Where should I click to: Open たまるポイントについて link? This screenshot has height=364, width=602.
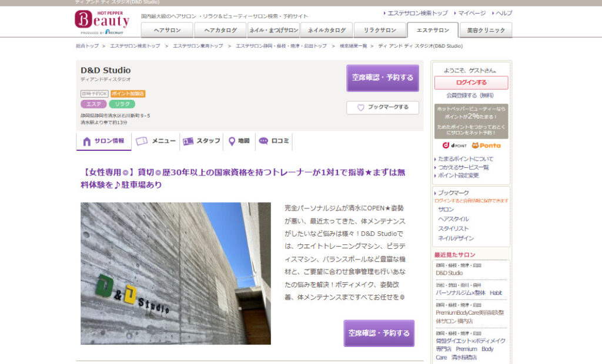tap(466, 159)
